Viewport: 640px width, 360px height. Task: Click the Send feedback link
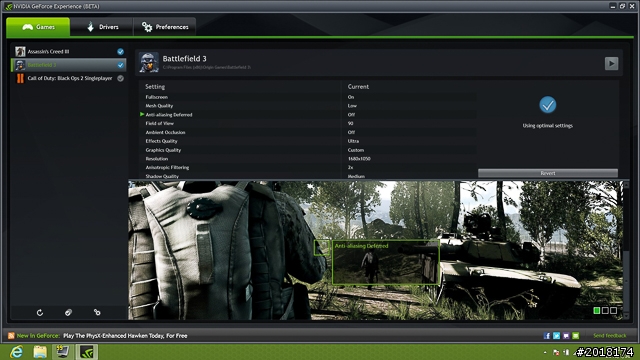click(x=609, y=336)
